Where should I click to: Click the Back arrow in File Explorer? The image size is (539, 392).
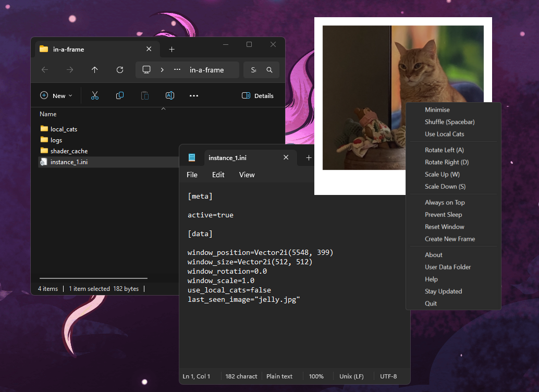(x=45, y=70)
